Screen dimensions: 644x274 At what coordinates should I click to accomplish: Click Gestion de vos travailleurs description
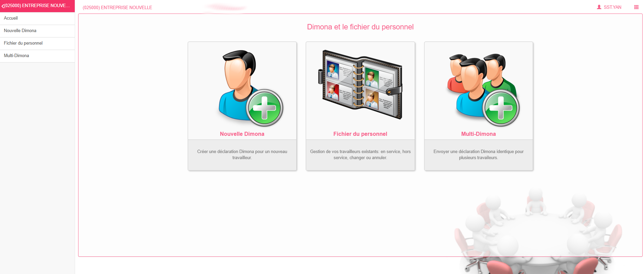[360, 154]
